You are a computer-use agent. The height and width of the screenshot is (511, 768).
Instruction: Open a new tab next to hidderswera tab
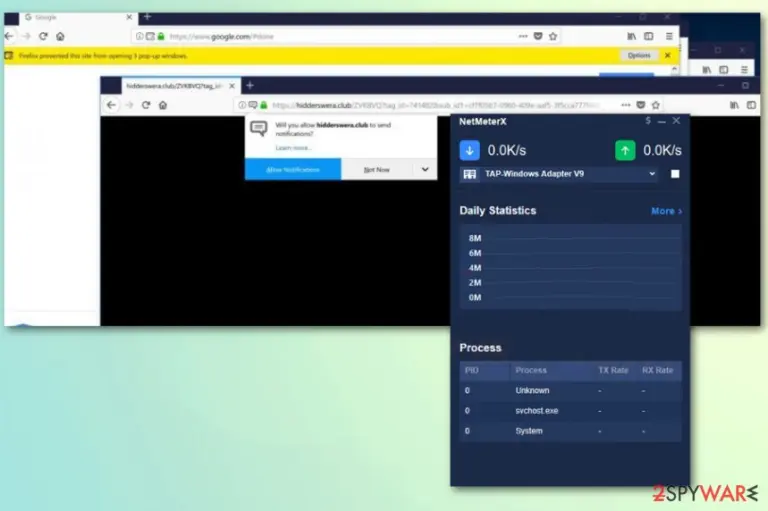(x=250, y=86)
